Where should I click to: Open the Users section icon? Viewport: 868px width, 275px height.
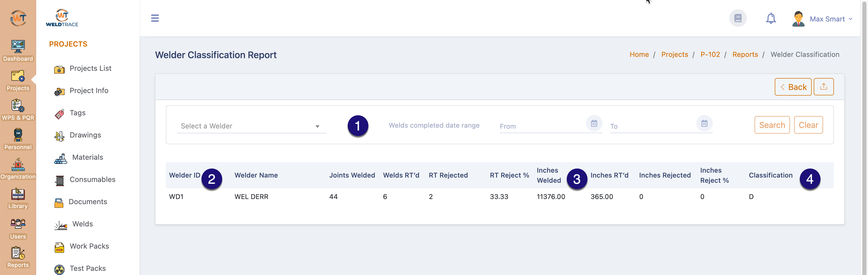(x=18, y=223)
